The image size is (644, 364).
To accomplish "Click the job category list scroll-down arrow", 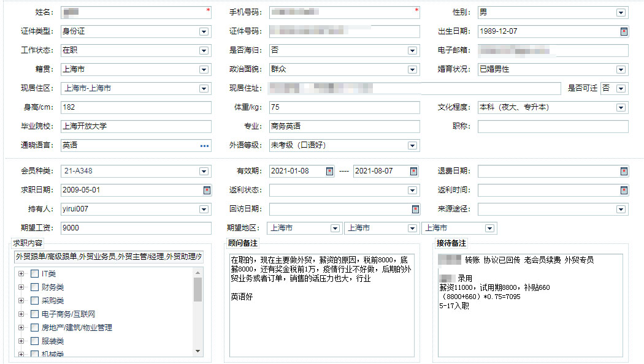I will [198, 351].
